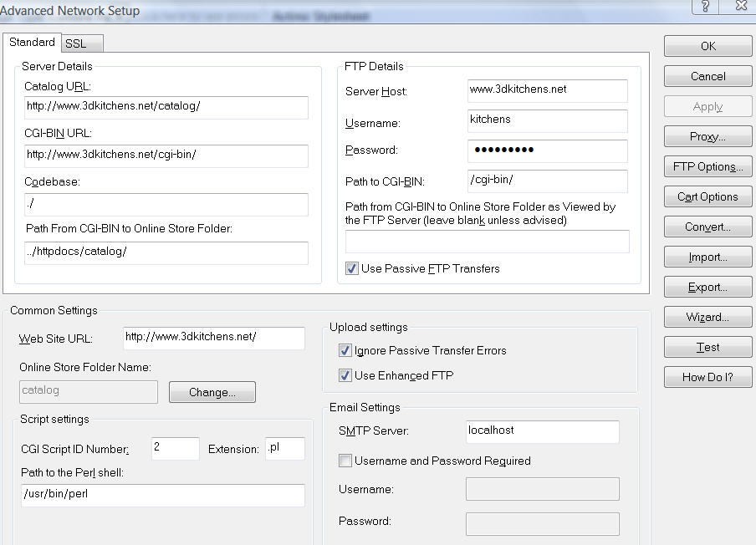Open Proxy settings dialog
This screenshot has height=545, width=756.
[707, 136]
